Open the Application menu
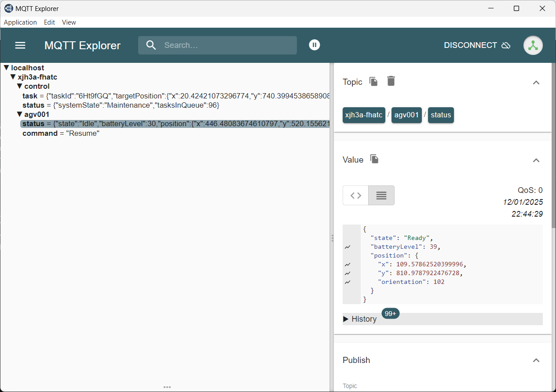The height and width of the screenshot is (392, 556). pos(20,22)
